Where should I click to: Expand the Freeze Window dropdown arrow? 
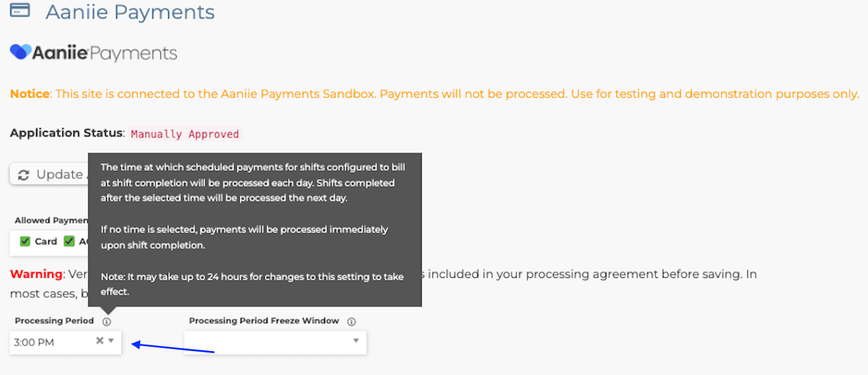coord(356,341)
